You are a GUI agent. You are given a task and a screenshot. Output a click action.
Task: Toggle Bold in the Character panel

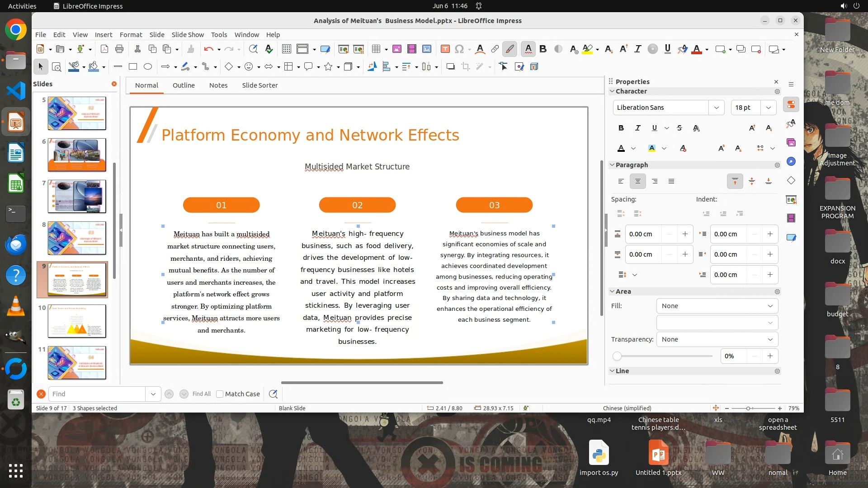pos(621,128)
